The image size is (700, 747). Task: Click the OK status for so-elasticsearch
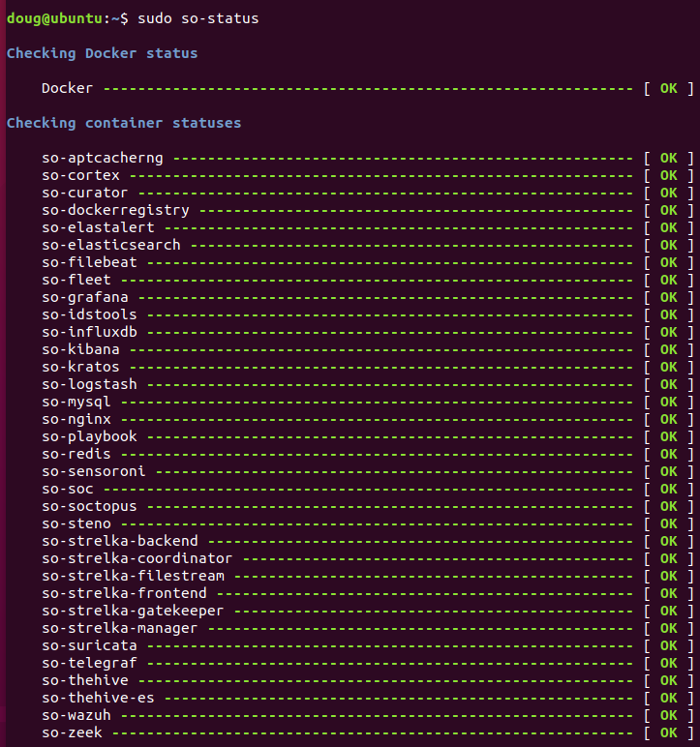(x=668, y=246)
